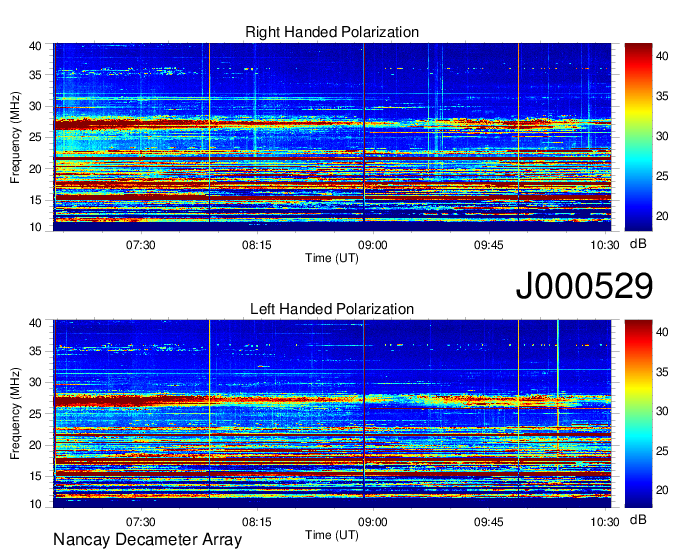Click the 20 frequency tick on Left Handed plot
This screenshot has width=680, height=552.
35,445
